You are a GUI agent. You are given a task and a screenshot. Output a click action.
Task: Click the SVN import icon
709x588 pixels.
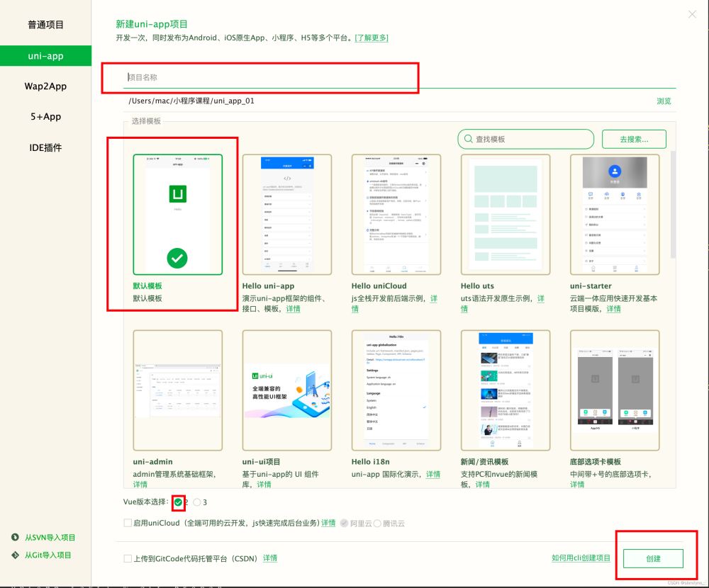[x=15, y=538]
